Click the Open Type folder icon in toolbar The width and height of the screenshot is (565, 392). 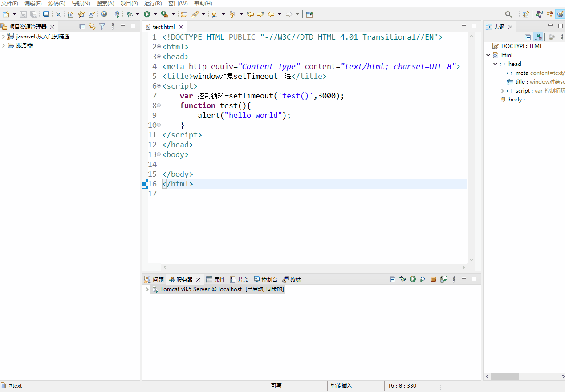click(183, 14)
